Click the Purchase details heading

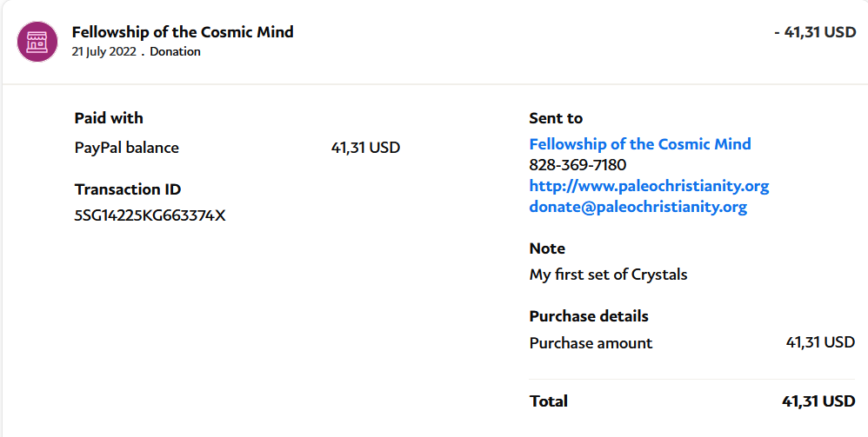pyautogui.click(x=589, y=316)
